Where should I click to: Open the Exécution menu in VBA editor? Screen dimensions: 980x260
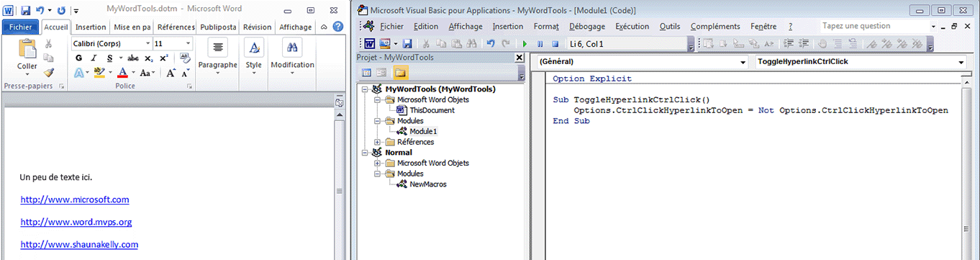(632, 26)
